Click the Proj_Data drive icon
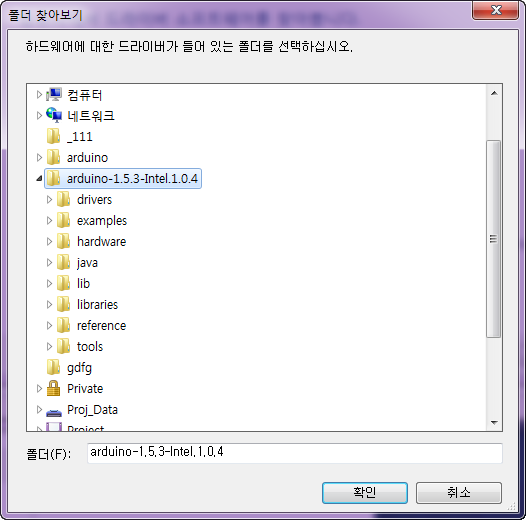 [54, 412]
